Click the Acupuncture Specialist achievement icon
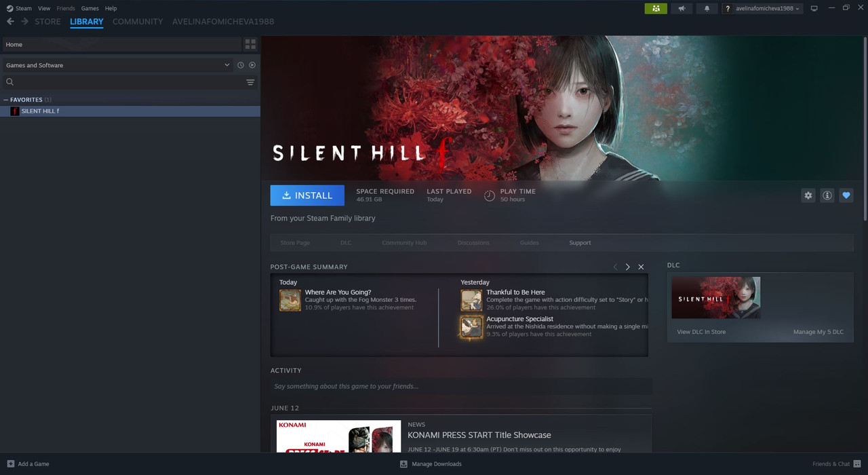Viewport: 868px width, 475px height. coord(471,326)
